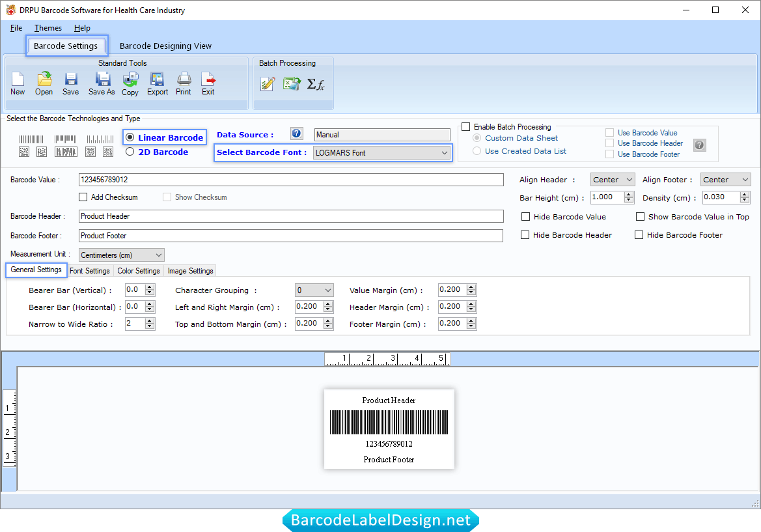
Task: Open the Align Footer dropdown
Action: tap(726, 180)
